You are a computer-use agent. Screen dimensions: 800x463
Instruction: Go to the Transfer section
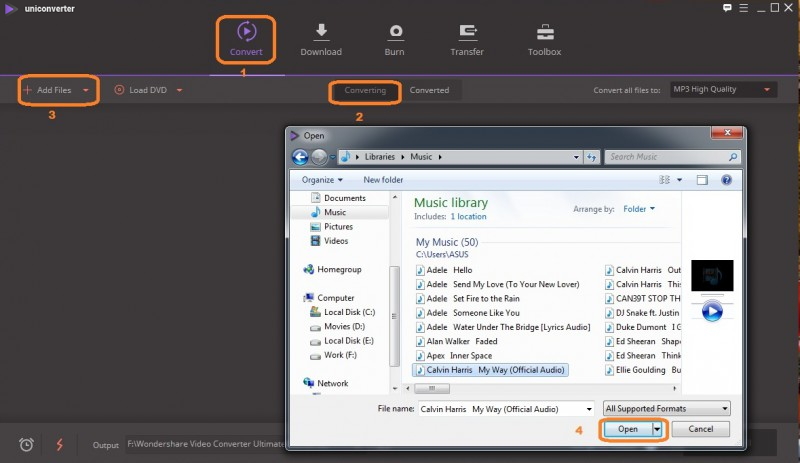click(x=467, y=40)
